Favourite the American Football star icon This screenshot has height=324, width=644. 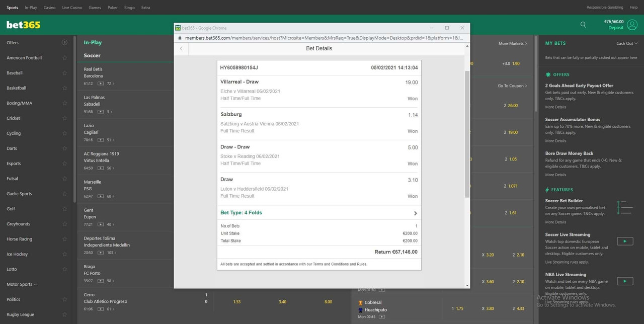pyautogui.click(x=64, y=58)
